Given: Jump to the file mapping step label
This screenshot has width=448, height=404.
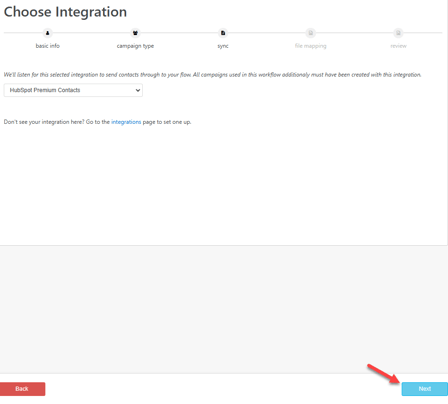Looking at the screenshot, I should [x=311, y=46].
